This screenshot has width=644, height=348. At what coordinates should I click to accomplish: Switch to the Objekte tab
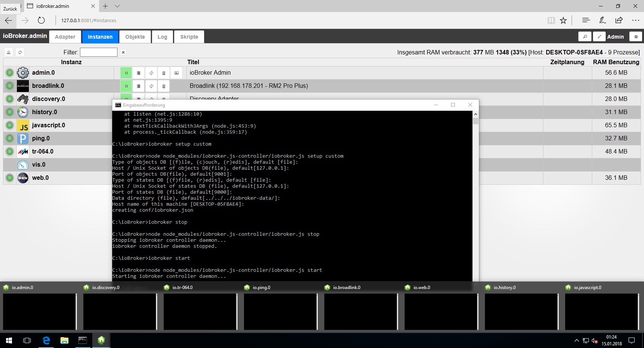[135, 37]
